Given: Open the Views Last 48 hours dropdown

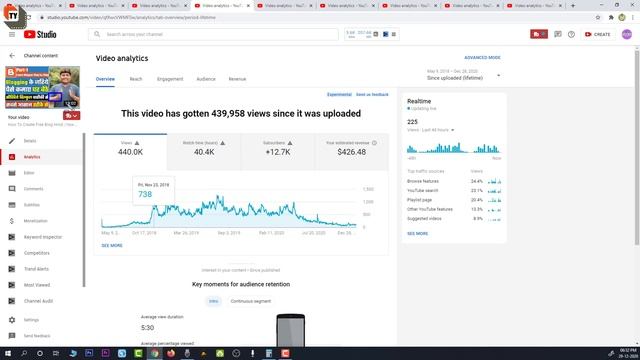Looking at the screenshot, I should click(431, 130).
